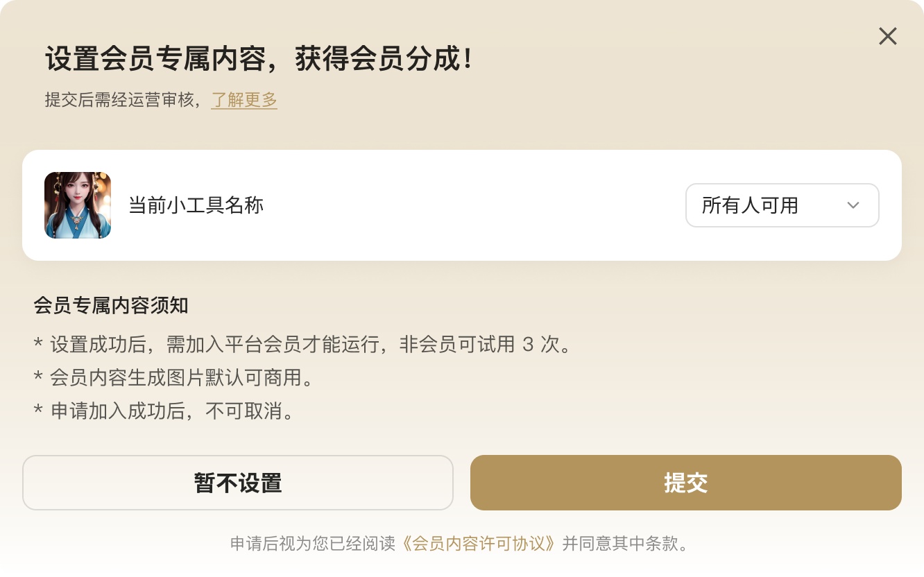
Task: Close the member content dialog
Action: (x=888, y=36)
